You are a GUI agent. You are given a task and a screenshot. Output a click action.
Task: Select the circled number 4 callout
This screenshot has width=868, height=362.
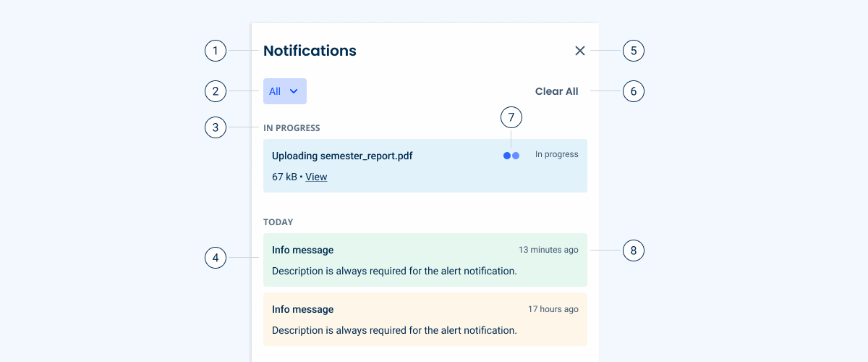tap(216, 258)
